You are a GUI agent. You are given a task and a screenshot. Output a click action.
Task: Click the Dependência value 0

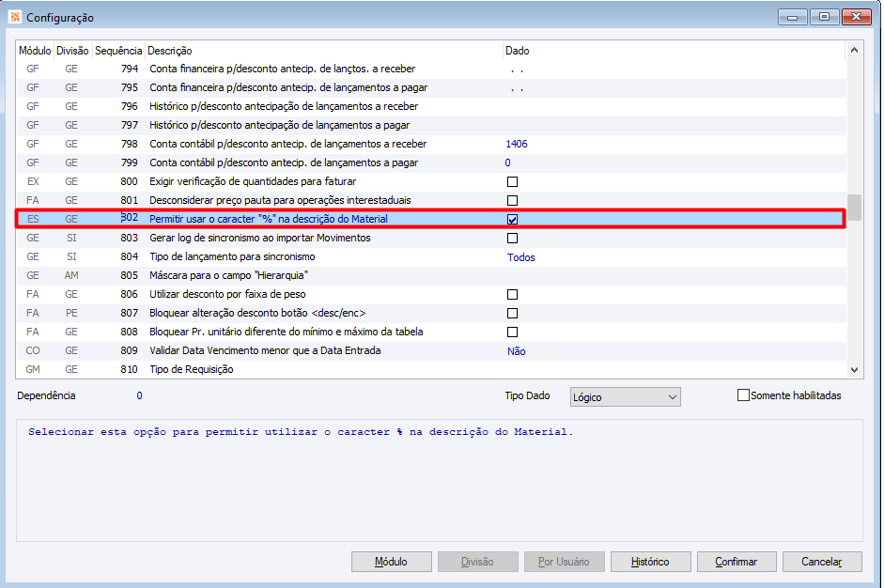pos(139,395)
